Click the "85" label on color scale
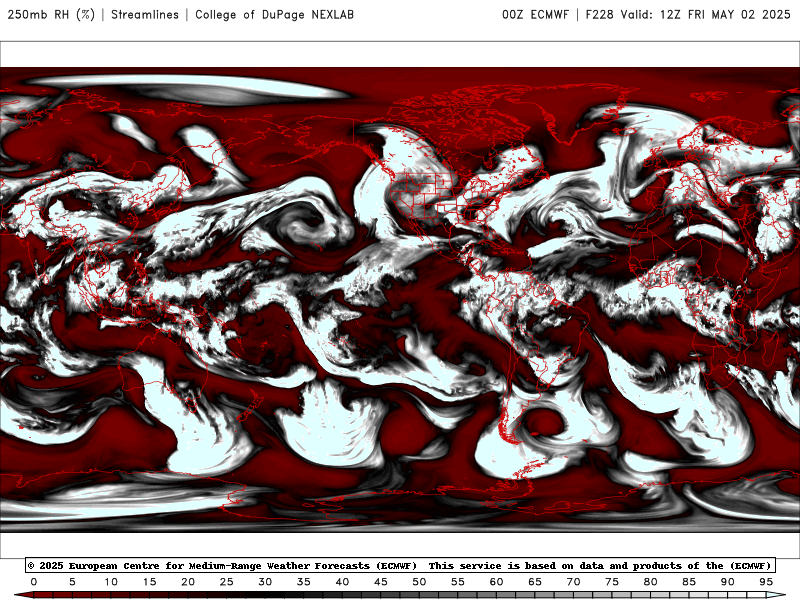 point(689,582)
